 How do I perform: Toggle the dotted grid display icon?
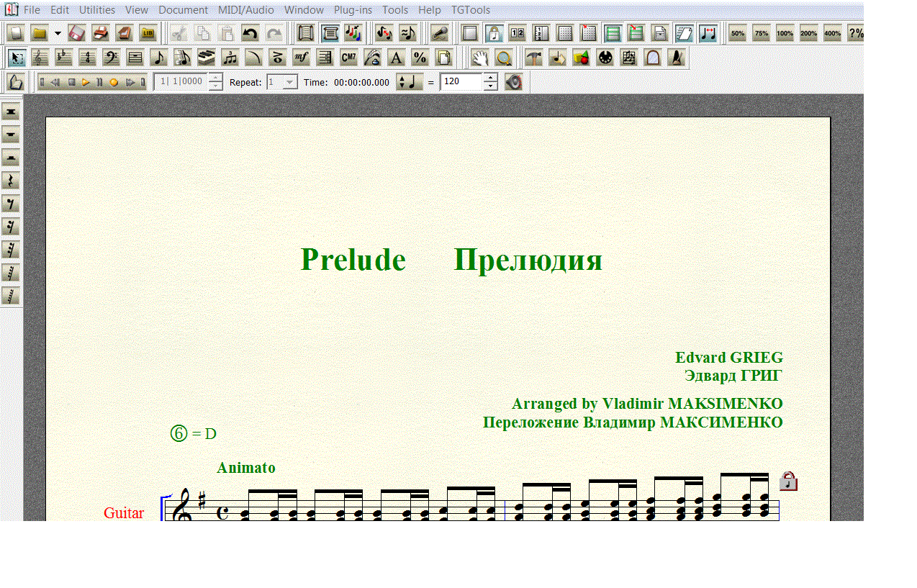(x=565, y=33)
